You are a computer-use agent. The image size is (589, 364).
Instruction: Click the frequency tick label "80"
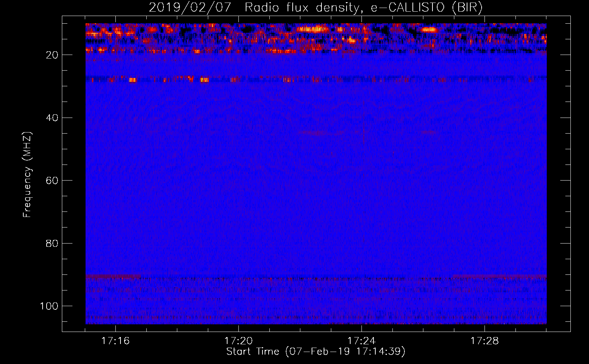click(52, 244)
